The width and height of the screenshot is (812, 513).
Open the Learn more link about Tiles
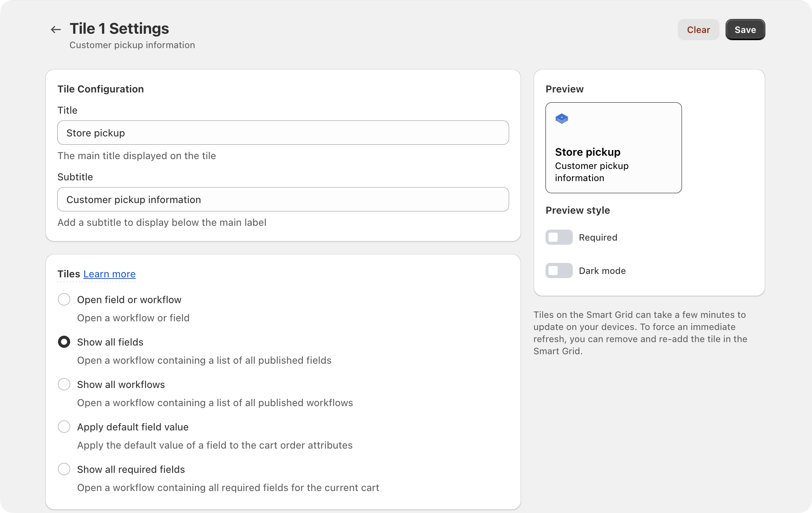(x=109, y=274)
